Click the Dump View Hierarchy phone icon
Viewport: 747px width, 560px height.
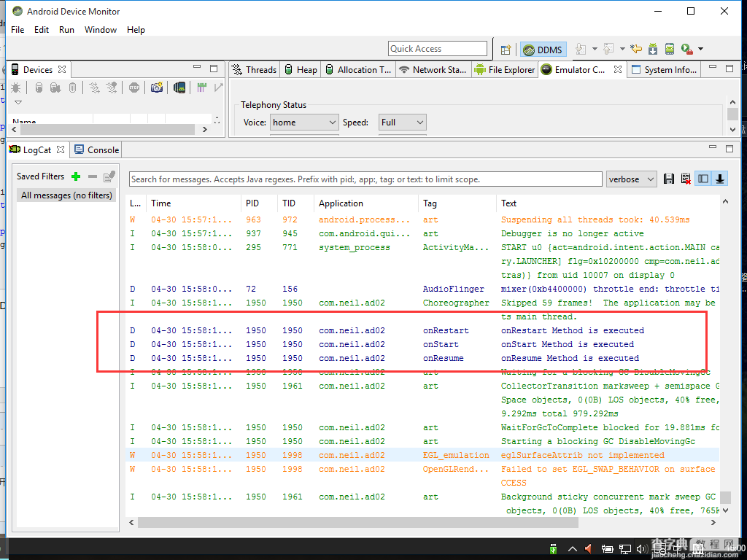179,87
